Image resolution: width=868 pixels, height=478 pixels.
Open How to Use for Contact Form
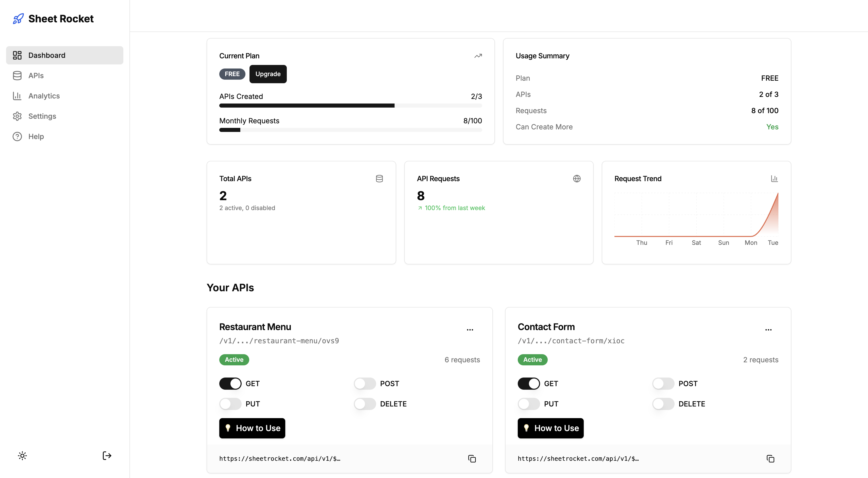550,428
